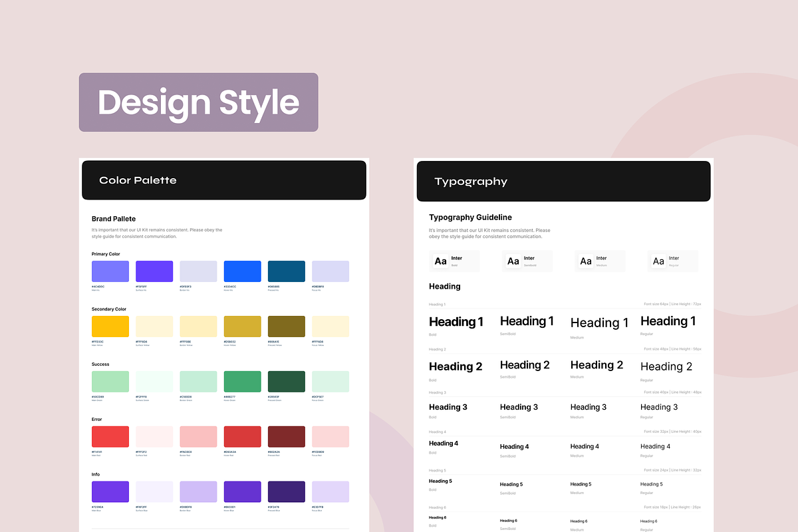Click the Surface Red swatch in Error row
The image size is (798, 532).
(x=154, y=437)
